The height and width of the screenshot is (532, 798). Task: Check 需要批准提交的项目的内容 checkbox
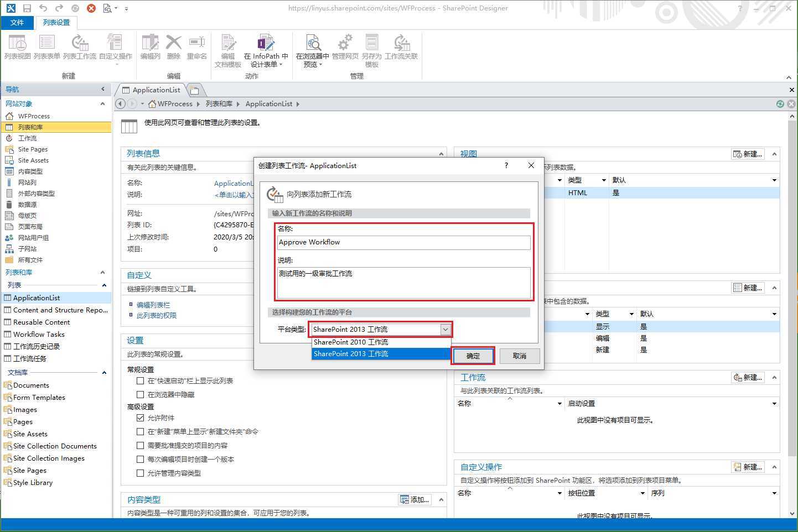140,445
